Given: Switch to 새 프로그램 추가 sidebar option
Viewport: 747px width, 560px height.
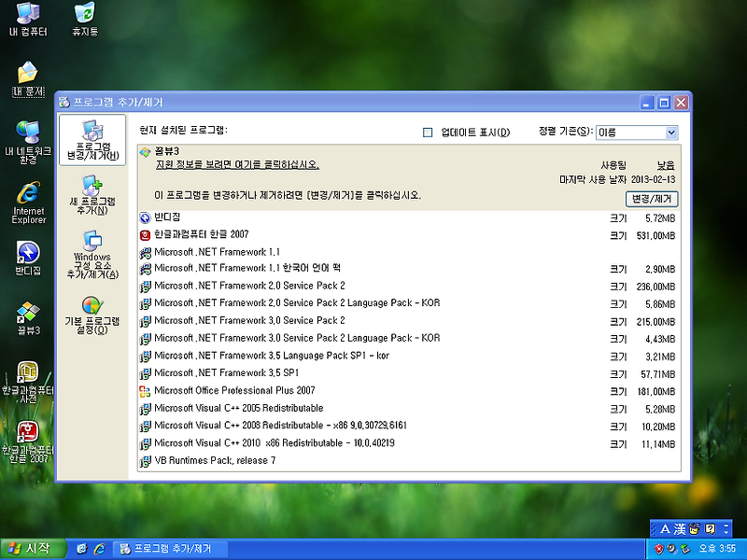Looking at the screenshot, I should point(92,195).
